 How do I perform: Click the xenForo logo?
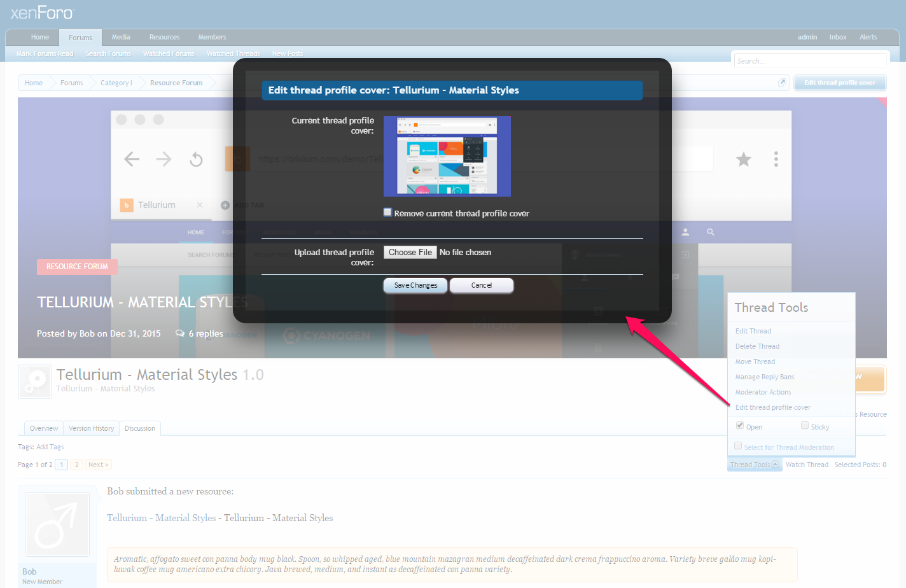[42, 13]
